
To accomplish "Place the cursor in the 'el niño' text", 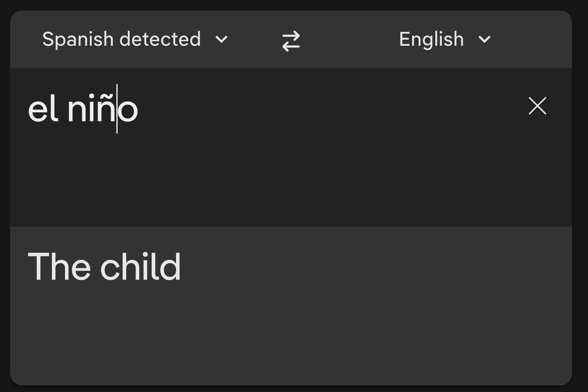I will pyautogui.click(x=83, y=109).
